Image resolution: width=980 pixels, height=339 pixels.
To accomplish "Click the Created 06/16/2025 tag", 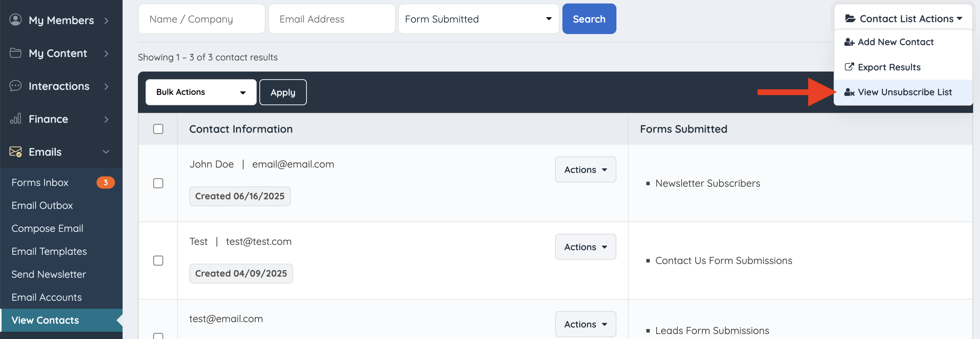I will [240, 196].
